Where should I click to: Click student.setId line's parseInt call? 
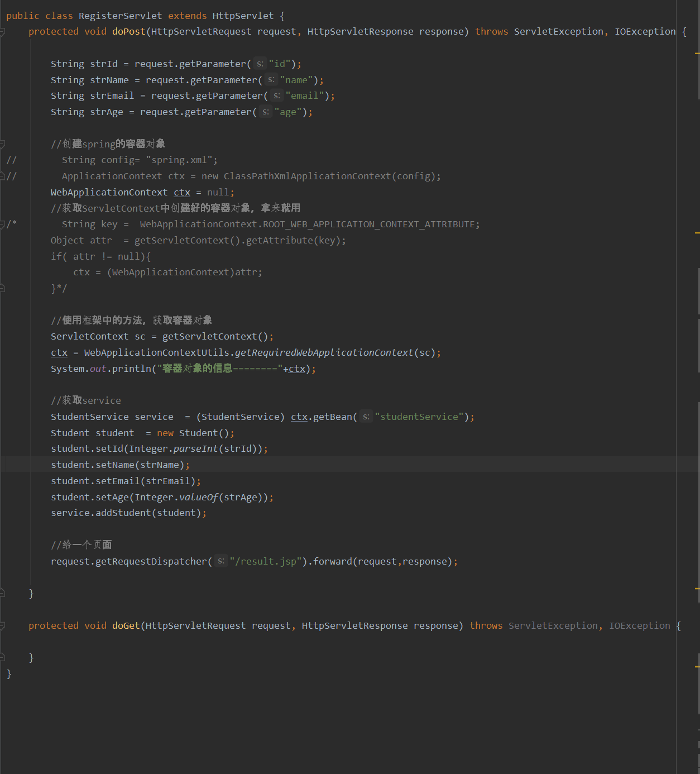click(195, 449)
